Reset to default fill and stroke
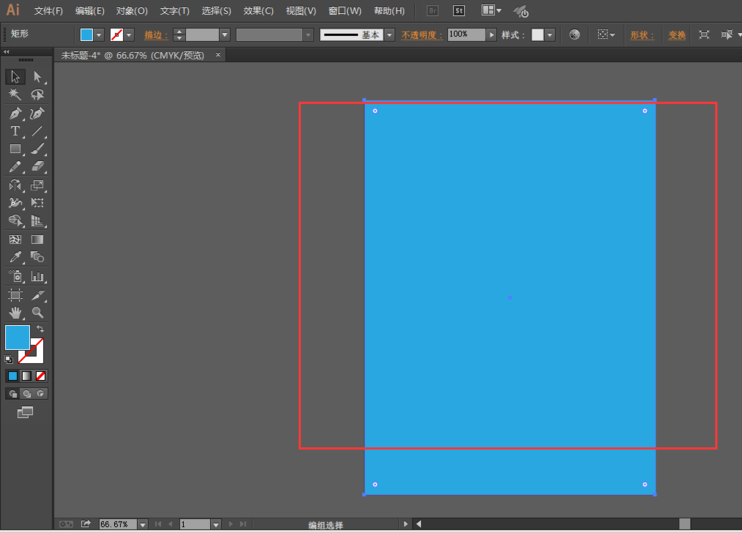Image resolution: width=742 pixels, height=533 pixels. pos(9,359)
